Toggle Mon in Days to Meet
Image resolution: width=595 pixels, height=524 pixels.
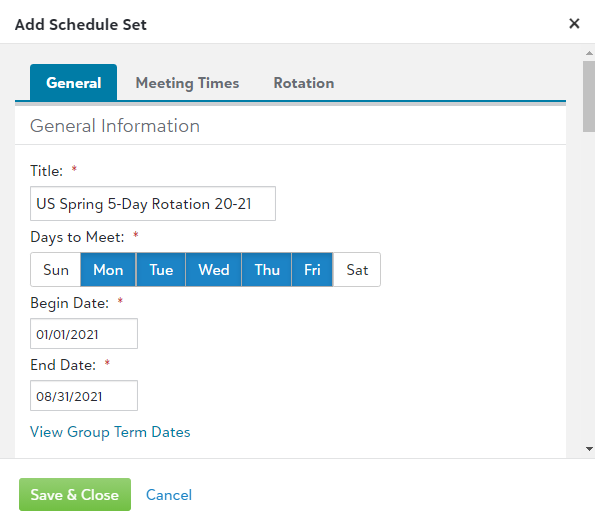click(108, 270)
